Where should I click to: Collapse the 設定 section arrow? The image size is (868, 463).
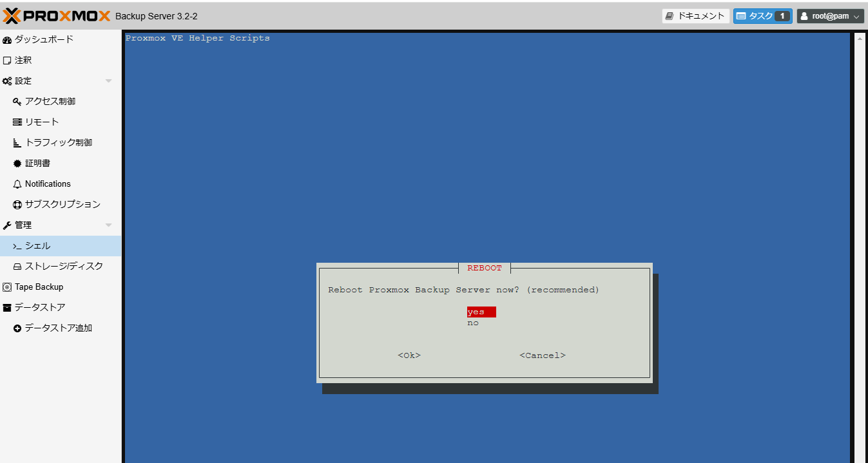[x=108, y=81]
